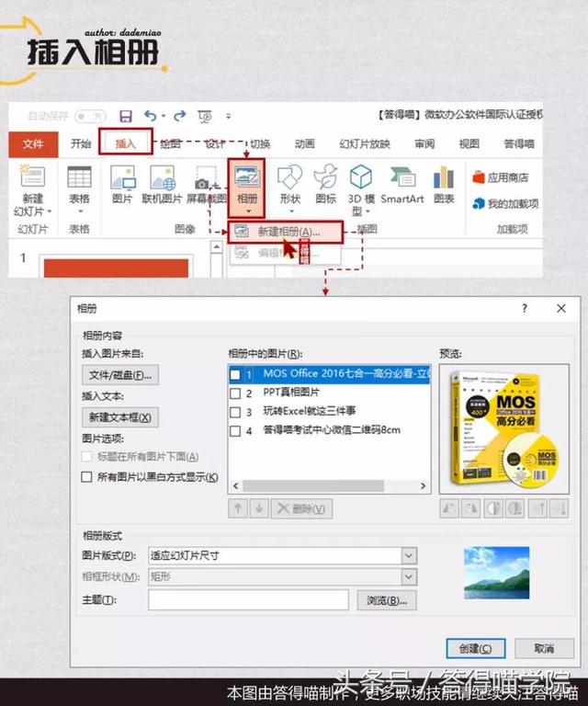Click the 新建文本框(X) button
The width and height of the screenshot is (588, 706).
point(120,417)
